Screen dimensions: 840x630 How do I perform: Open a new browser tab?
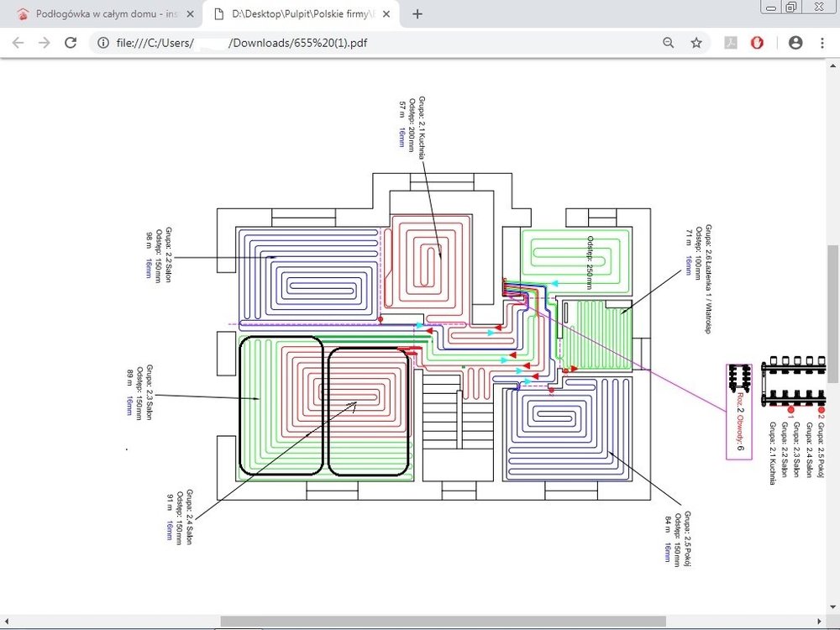pyautogui.click(x=417, y=14)
